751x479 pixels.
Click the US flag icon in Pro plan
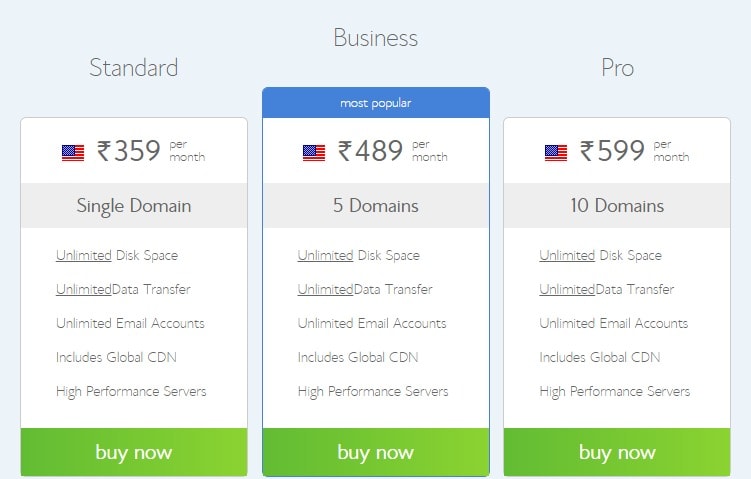[556, 153]
